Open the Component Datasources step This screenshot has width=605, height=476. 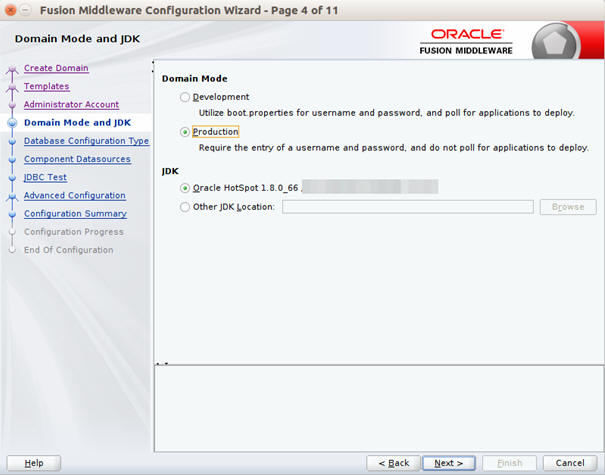(77, 159)
